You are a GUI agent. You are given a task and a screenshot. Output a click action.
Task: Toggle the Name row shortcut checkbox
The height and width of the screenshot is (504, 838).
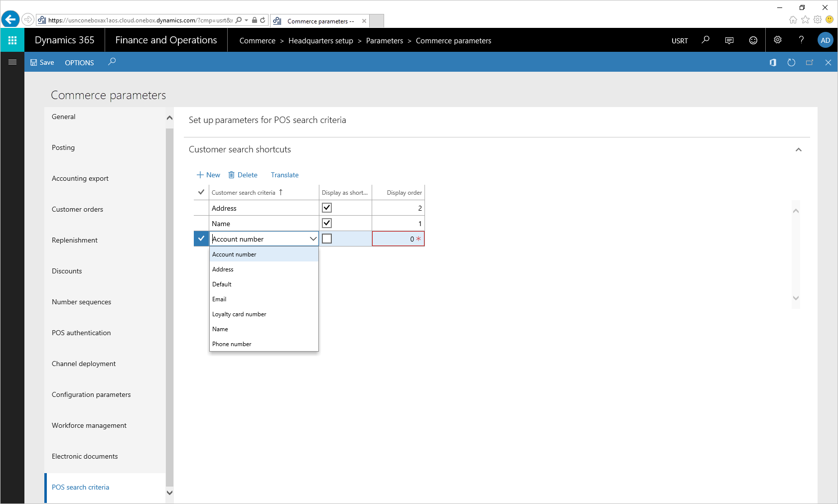[x=327, y=223]
